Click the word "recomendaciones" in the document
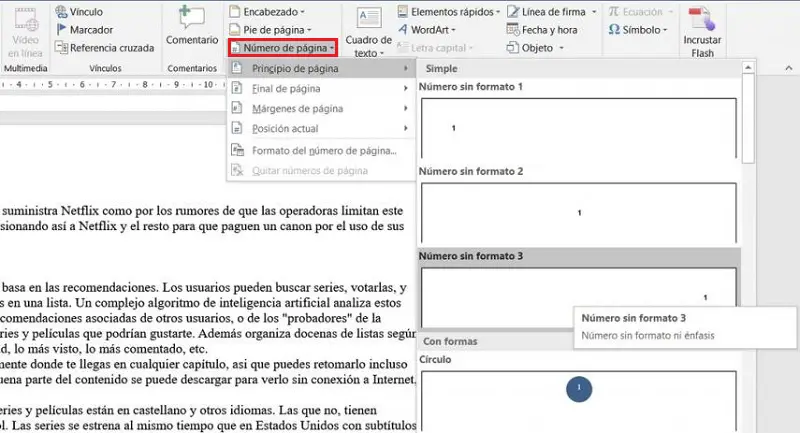This screenshot has height=433, width=800. click(x=108, y=288)
